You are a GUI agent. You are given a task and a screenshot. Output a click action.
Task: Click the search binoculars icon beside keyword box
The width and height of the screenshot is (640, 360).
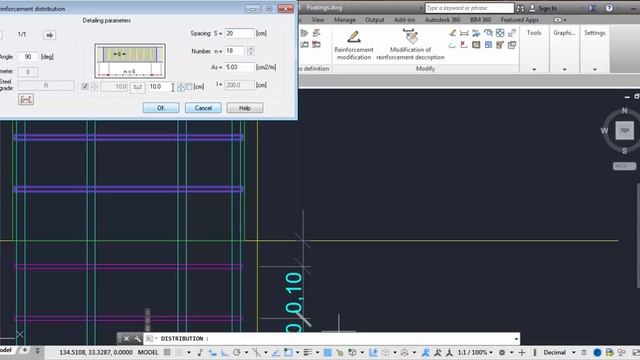click(x=520, y=8)
